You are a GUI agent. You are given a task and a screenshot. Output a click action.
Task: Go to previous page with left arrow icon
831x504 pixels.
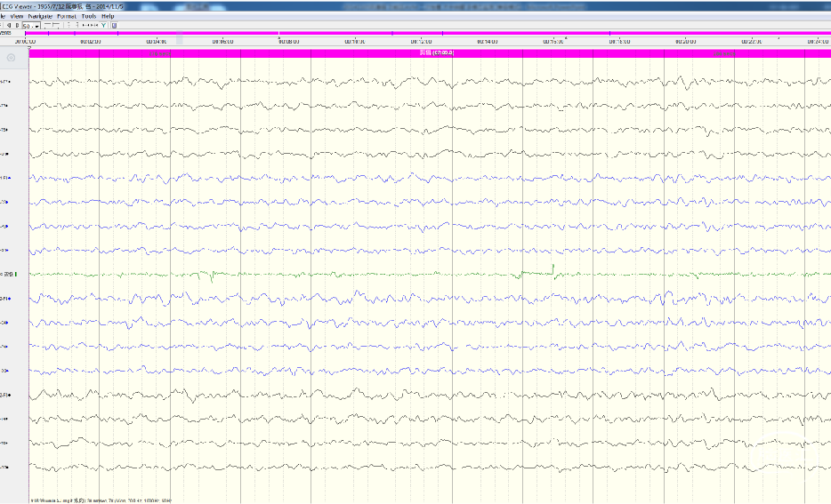(9, 25)
